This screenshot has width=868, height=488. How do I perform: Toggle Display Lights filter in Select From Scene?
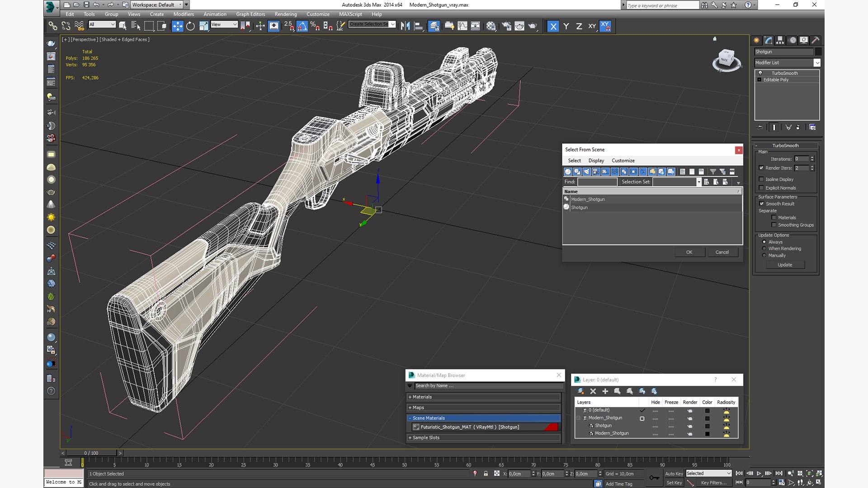coord(587,172)
